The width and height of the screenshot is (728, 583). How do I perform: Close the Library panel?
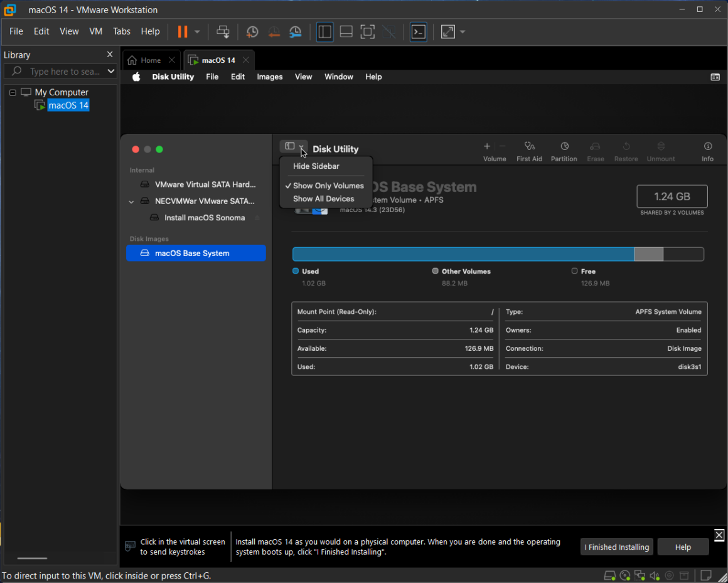coord(110,55)
